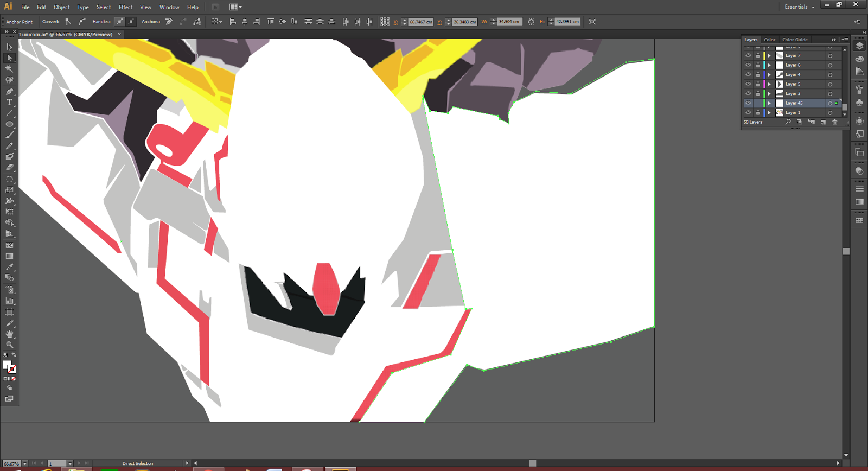Hide Layer 45 with its eye icon
Image resolution: width=868 pixels, height=471 pixels.
[748, 103]
